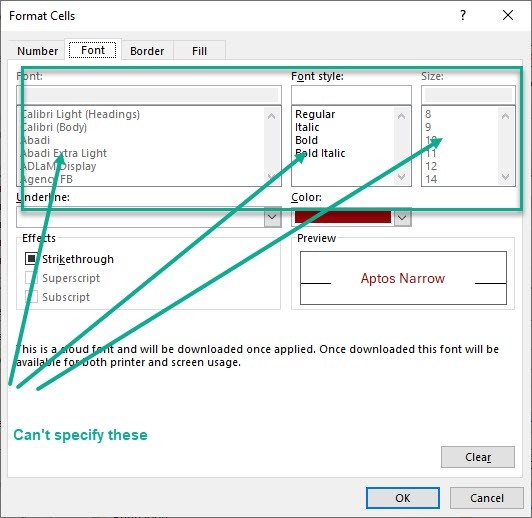532x518 pixels.
Task: Click the size list scroll up arrow
Action: coord(505,116)
